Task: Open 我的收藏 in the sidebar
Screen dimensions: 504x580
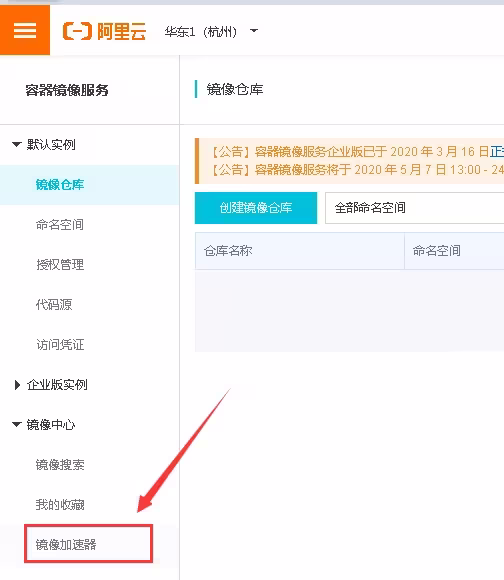Action: tap(60, 505)
